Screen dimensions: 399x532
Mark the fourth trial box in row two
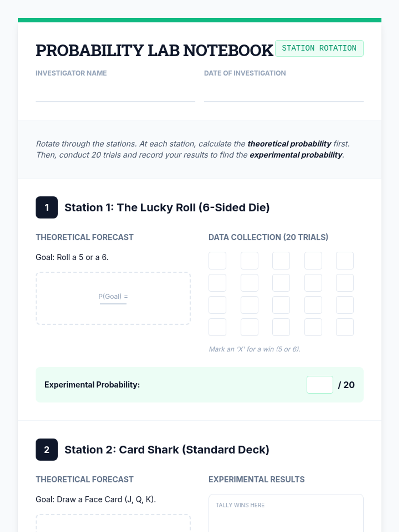tap(313, 283)
